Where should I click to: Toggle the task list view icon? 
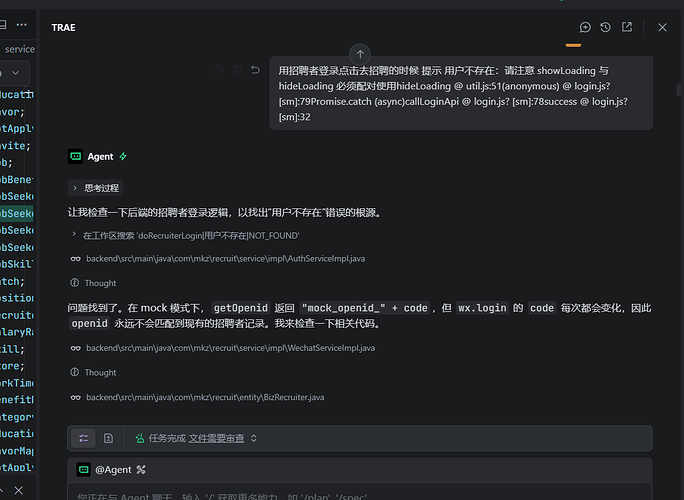point(83,438)
